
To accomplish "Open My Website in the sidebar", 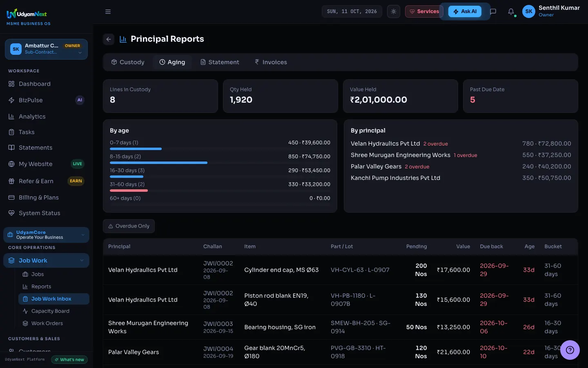I will 46,164.
